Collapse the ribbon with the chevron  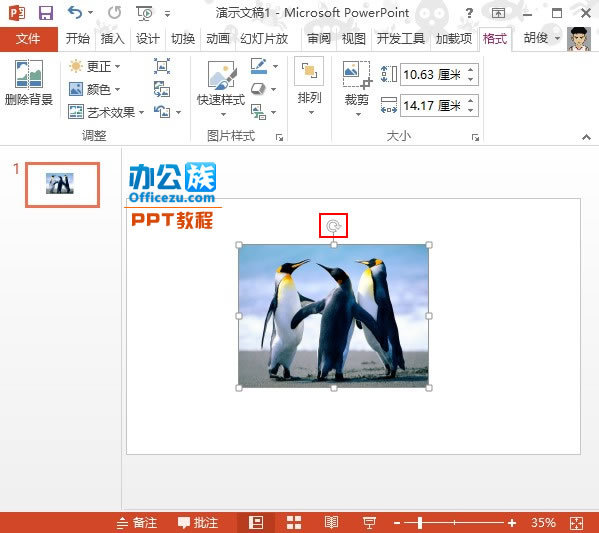click(x=586, y=137)
